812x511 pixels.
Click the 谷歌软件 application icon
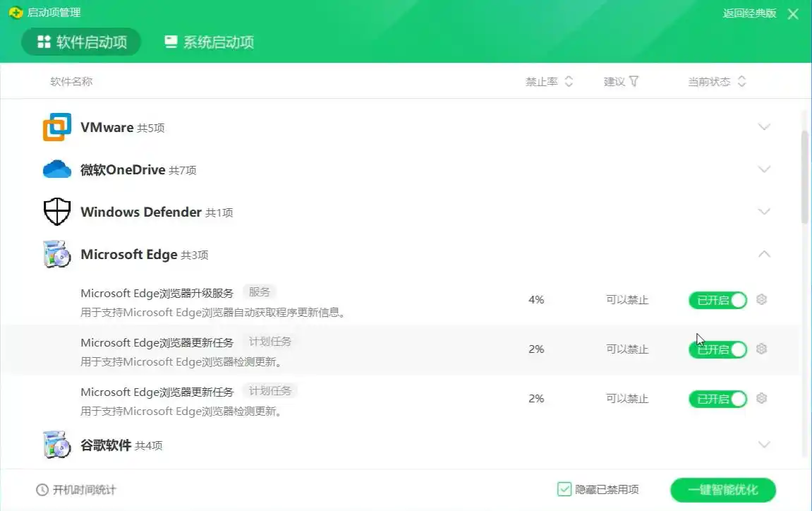(56, 445)
